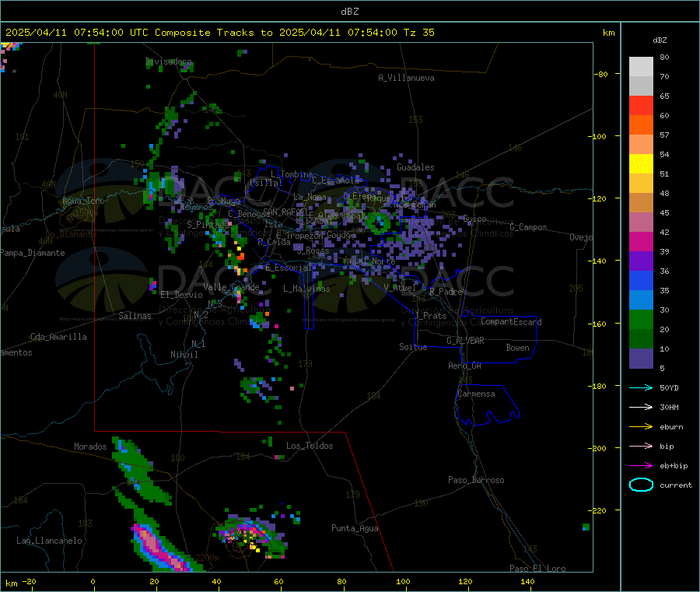Click the 'Nihuil' map label
Viewport: 700px width, 592px height.
(184, 355)
